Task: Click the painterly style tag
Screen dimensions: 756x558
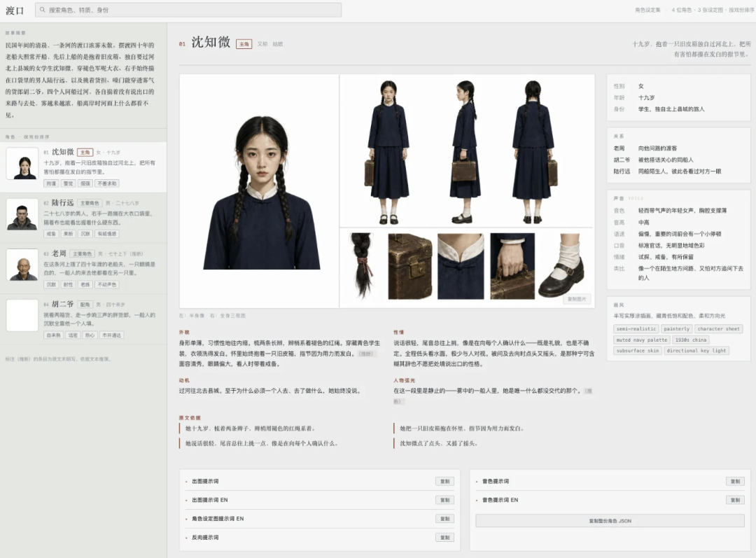Action: click(676, 329)
